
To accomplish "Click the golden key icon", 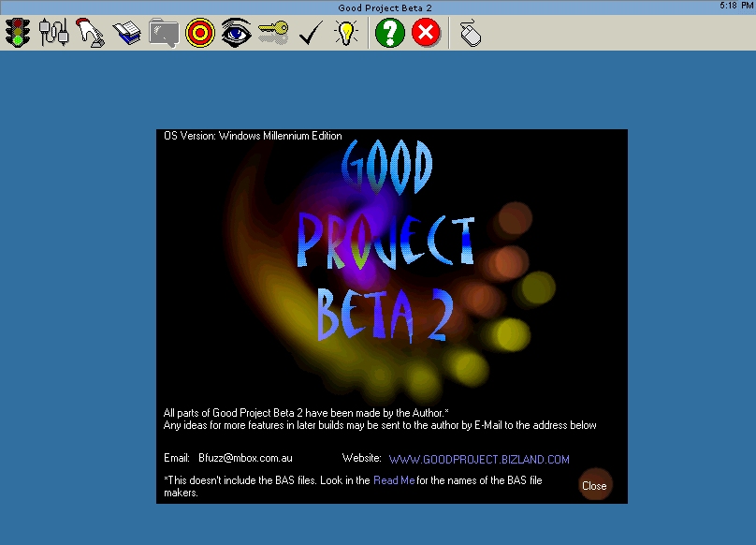I will pos(272,34).
